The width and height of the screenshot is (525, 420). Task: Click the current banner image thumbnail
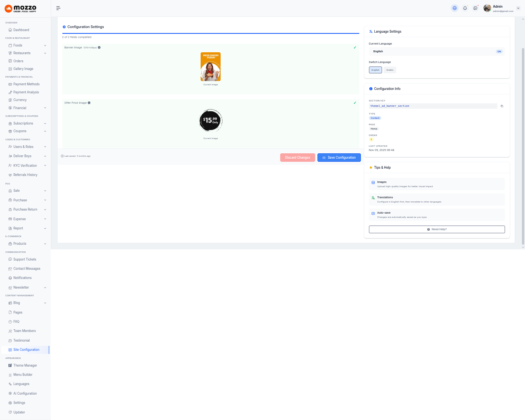[x=211, y=66]
